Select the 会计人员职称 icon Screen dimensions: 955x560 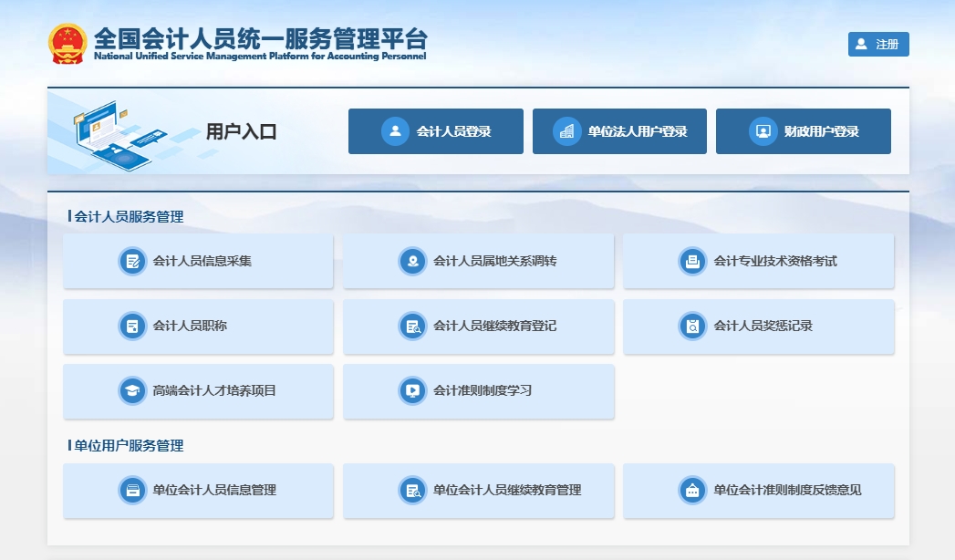pos(132,327)
